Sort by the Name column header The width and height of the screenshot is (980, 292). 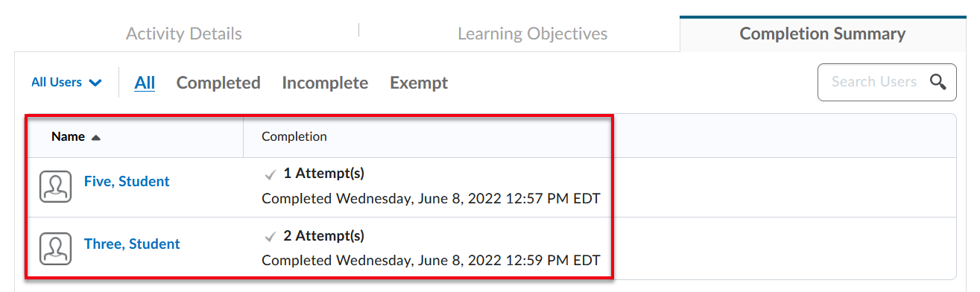click(x=68, y=137)
